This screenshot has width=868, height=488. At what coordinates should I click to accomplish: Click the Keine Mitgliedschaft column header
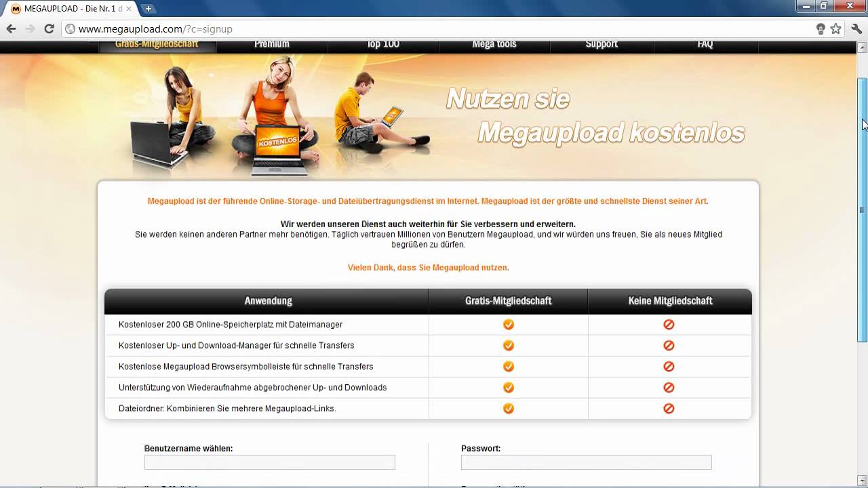click(670, 301)
